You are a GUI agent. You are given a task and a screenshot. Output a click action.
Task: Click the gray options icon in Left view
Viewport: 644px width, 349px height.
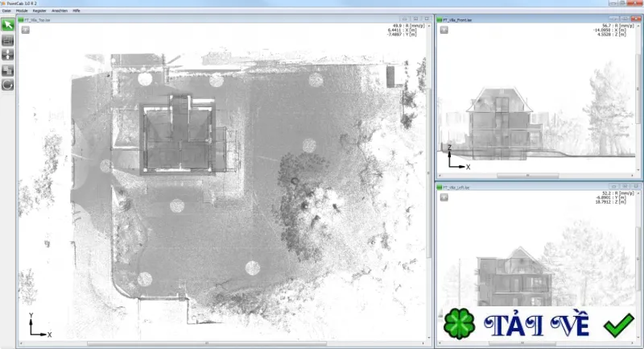(444, 197)
